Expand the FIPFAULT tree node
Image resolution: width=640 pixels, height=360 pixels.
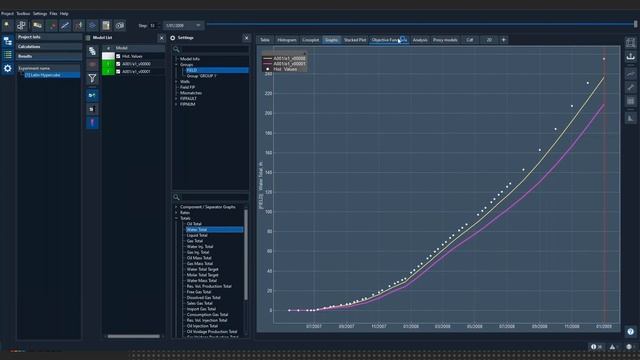pyautogui.click(x=176, y=98)
